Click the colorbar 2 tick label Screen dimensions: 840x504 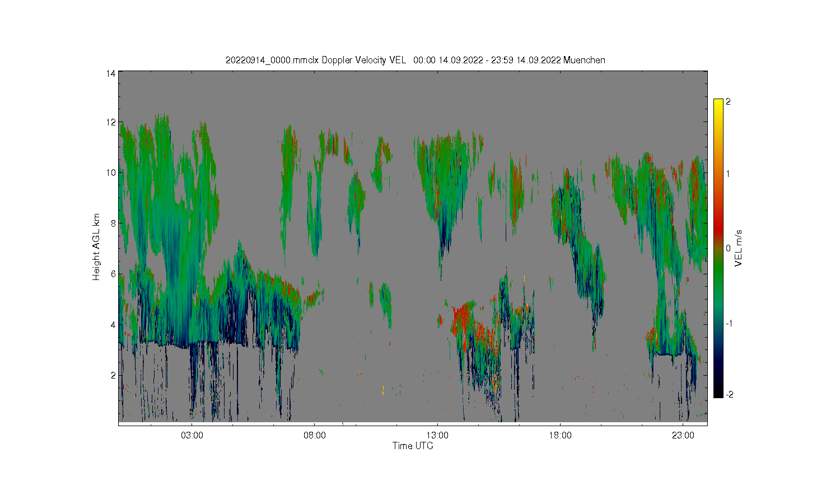pyautogui.click(x=728, y=102)
